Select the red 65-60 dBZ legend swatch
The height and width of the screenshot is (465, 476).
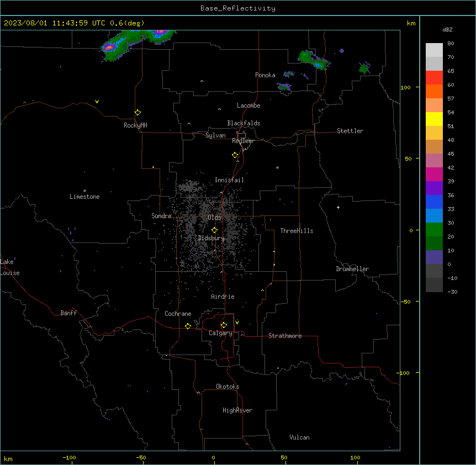click(434, 77)
